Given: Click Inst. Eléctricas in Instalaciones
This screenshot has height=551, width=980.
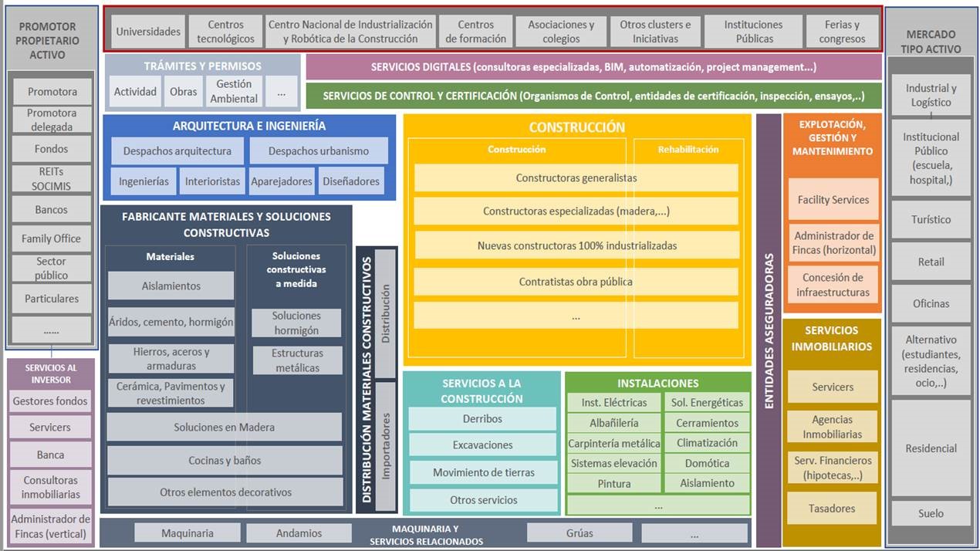Looking at the screenshot, I should pos(614,402).
